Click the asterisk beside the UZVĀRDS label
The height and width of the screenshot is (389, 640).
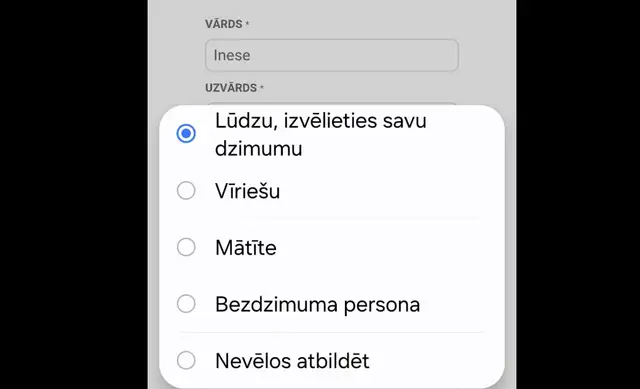(262, 88)
